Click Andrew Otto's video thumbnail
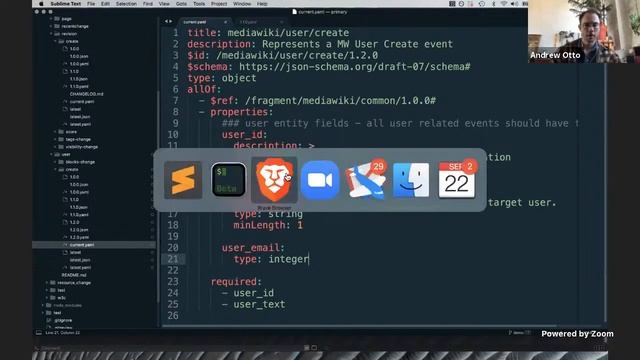The image size is (640, 360). pyautogui.click(x=584, y=31)
